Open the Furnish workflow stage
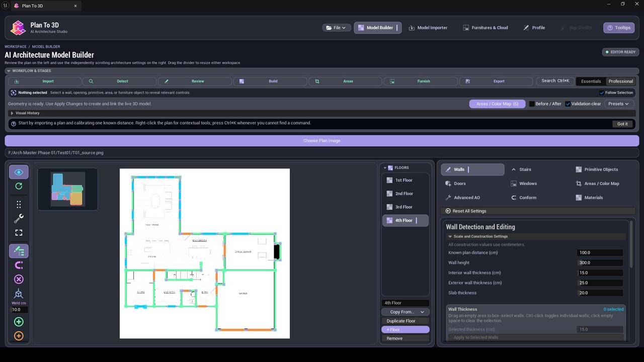Screen dimensions: 644x362 pyautogui.click(x=421, y=81)
